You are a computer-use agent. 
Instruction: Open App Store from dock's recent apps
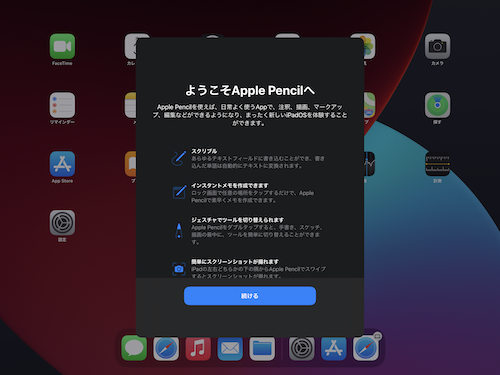click(334, 348)
